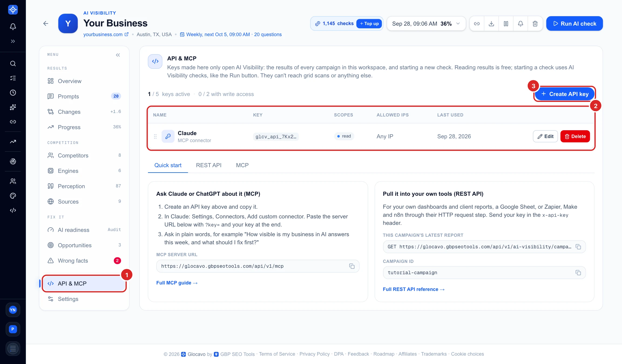Open the Full REST API reference link
This screenshot has height=364, width=622.
[414, 289]
